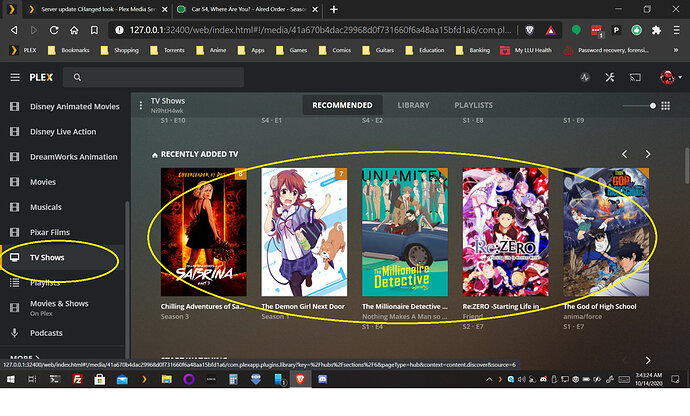The width and height of the screenshot is (690, 416).
Task: Open the Activity icon in Plex header
Action: tap(584, 77)
